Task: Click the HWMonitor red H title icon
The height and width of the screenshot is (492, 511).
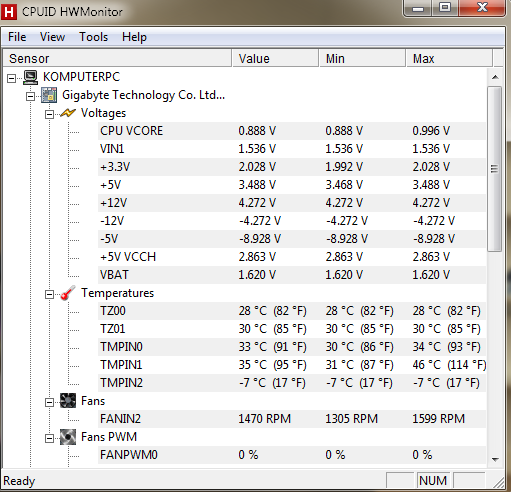Action: coord(9,12)
